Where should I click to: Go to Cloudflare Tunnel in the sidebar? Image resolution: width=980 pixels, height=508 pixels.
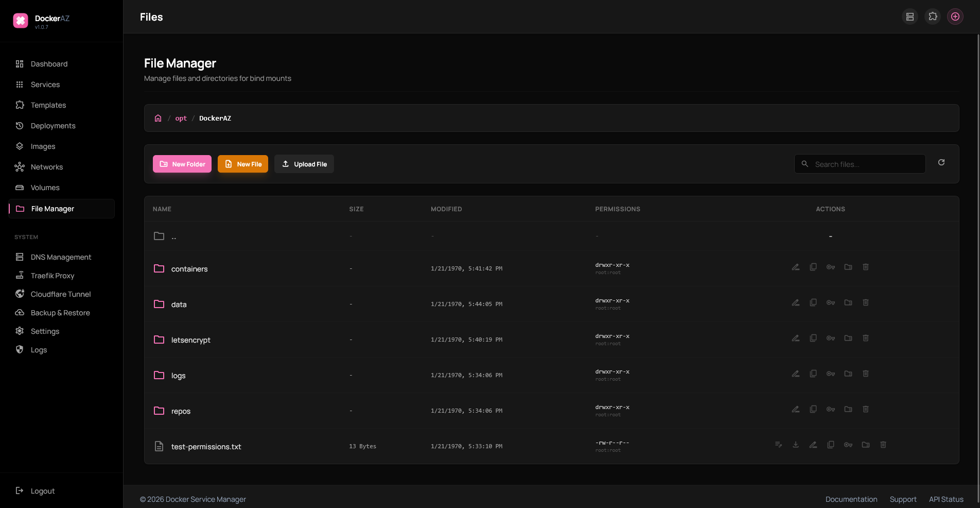[x=61, y=294]
